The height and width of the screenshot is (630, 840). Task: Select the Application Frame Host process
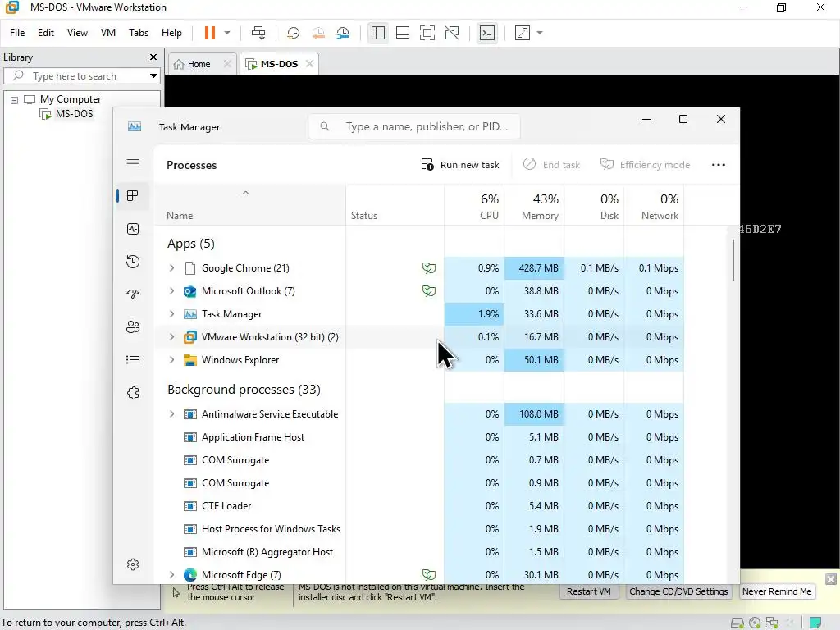click(x=418, y=437)
